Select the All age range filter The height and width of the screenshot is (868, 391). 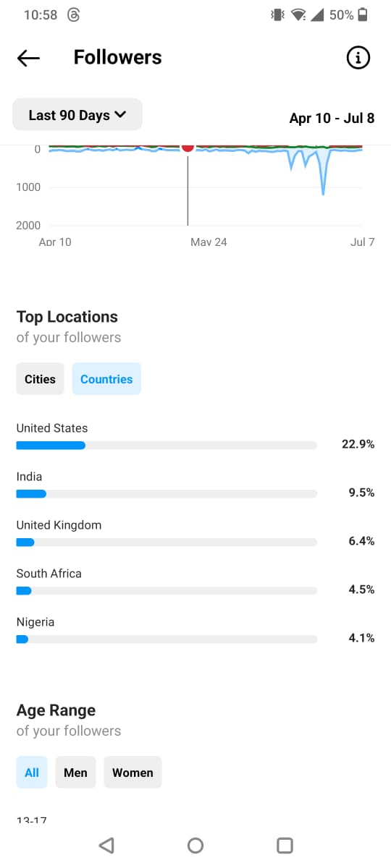(32, 773)
